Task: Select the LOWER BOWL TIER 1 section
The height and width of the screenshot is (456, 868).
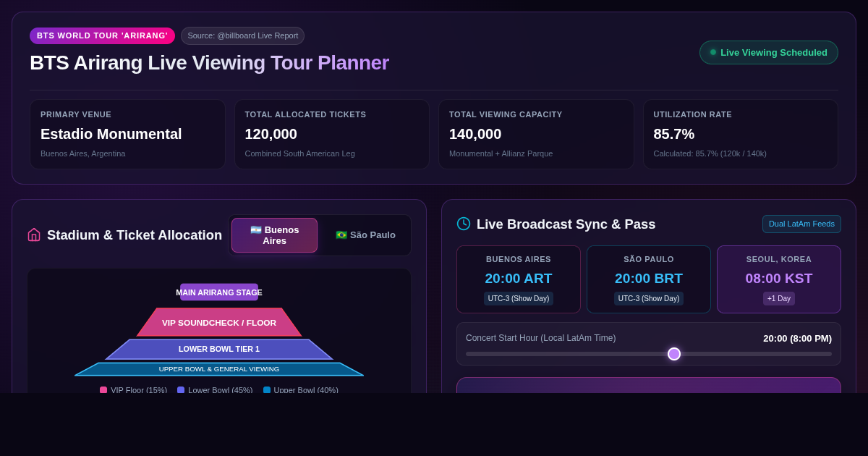Action: click(219, 349)
